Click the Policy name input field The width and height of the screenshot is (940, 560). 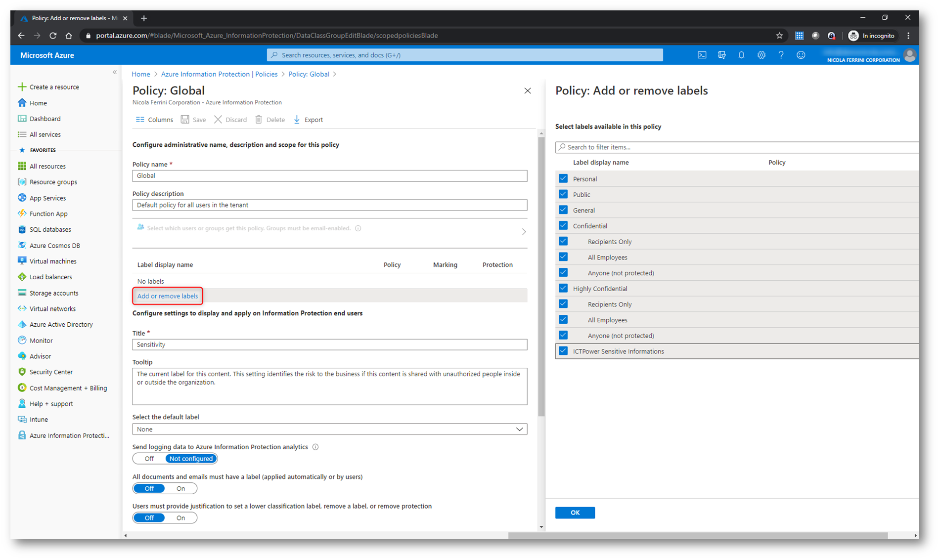point(329,175)
